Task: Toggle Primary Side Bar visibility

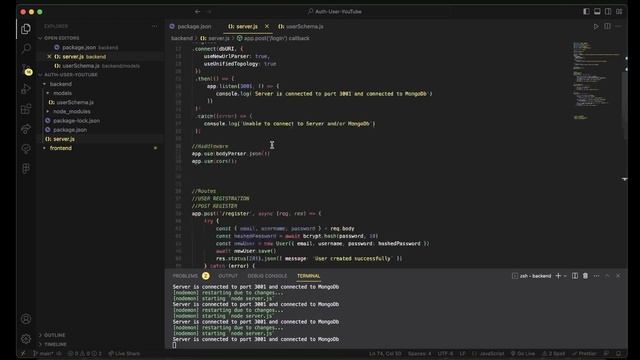Action: [x=586, y=11]
